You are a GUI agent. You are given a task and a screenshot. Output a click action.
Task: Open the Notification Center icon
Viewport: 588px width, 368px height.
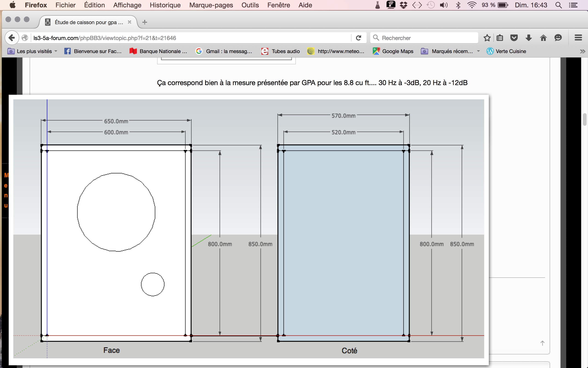pos(573,5)
